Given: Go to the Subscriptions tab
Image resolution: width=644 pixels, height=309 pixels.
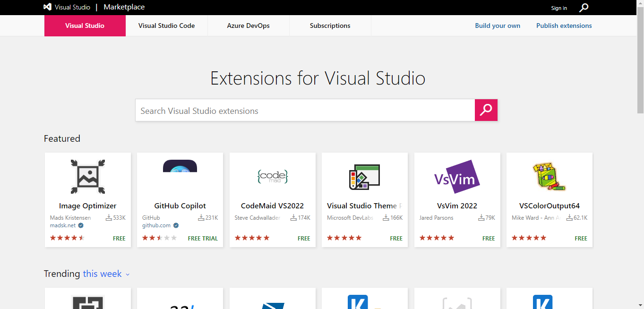Looking at the screenshot, I should [x=330, y=26].
